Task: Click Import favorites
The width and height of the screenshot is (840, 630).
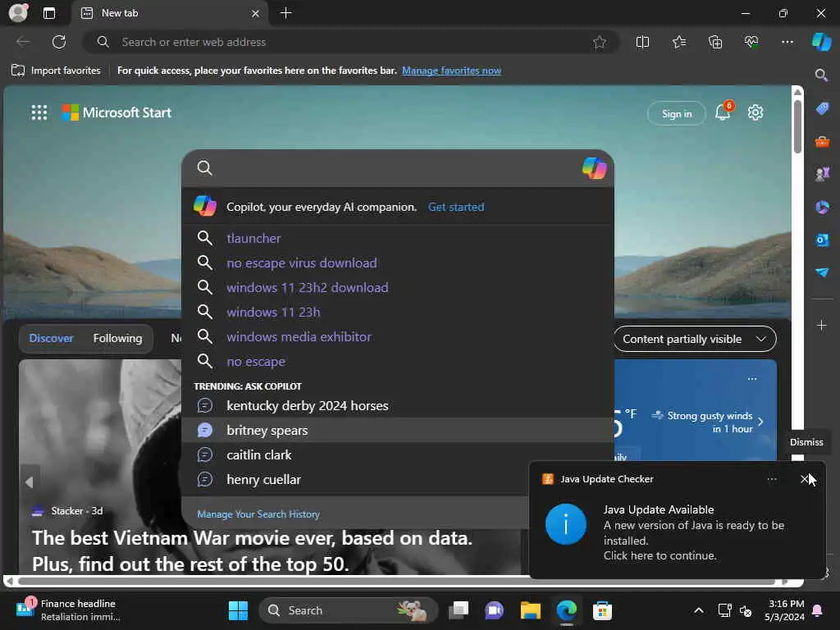Action: click(x=56, y=71)
